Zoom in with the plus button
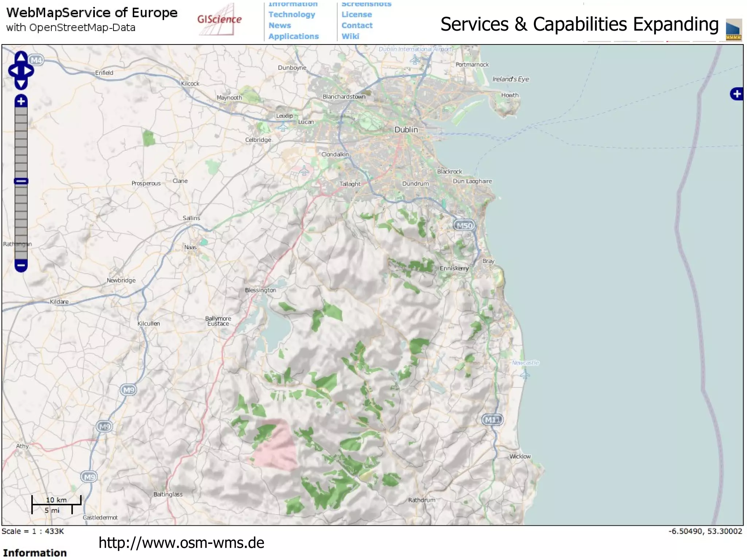The height and width of the screenshot is (560, 747). [x=21, y=101]
